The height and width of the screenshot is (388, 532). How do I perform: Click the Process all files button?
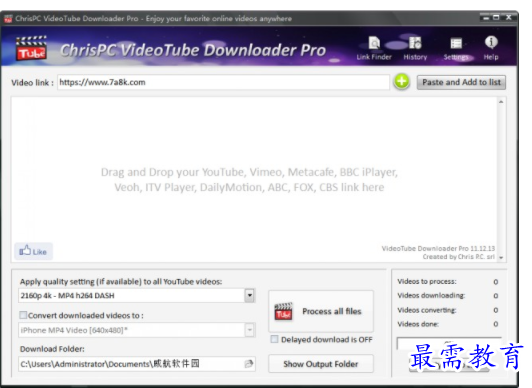pyautogui.click(x=321, y=311)
